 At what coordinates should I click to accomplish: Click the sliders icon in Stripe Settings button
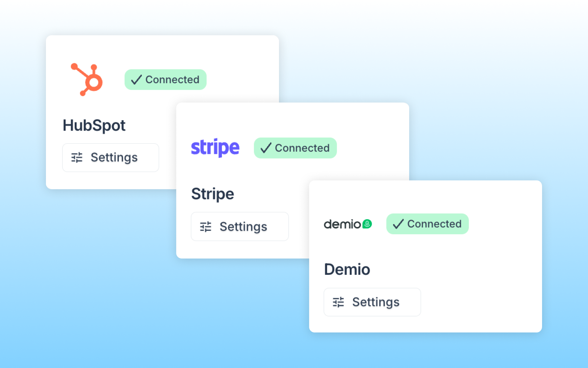[205, 227]
